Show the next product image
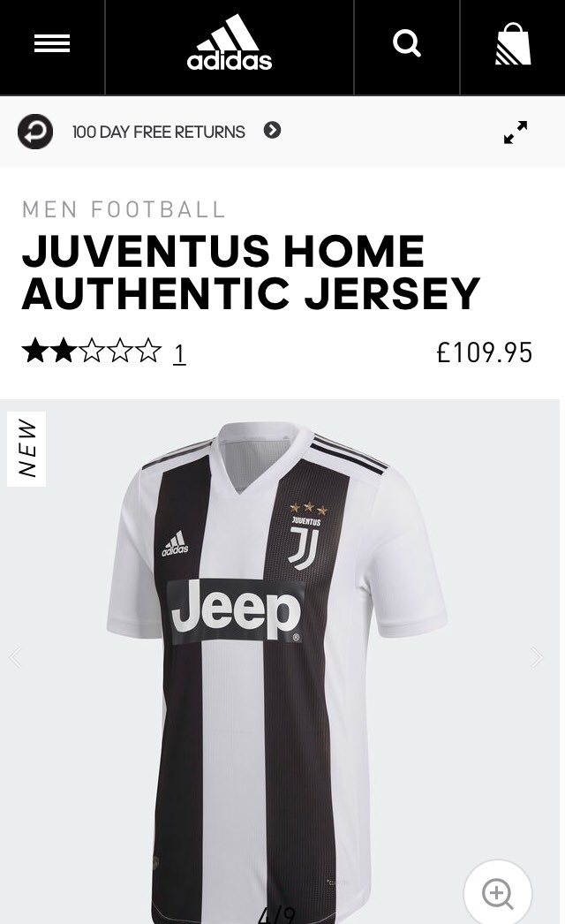Screen dimensions: 565x924 point(536,657)
